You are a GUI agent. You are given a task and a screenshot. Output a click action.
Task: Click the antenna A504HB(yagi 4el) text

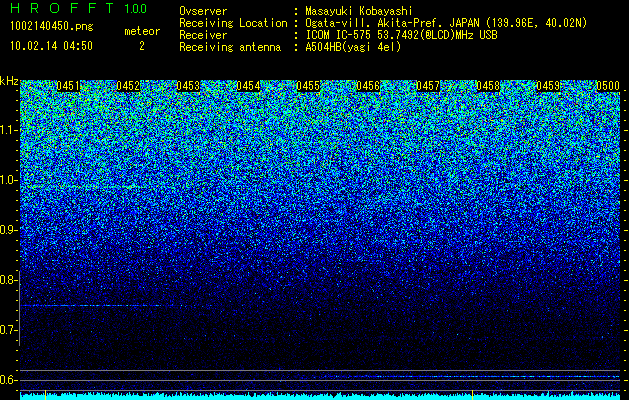pyautogui.click(x=353, y=47)
